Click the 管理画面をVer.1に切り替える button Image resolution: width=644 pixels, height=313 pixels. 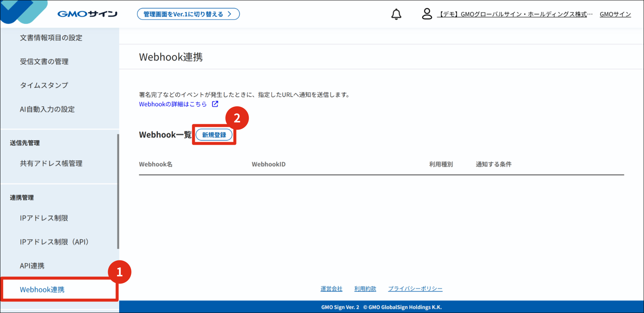tap(188, 14)
